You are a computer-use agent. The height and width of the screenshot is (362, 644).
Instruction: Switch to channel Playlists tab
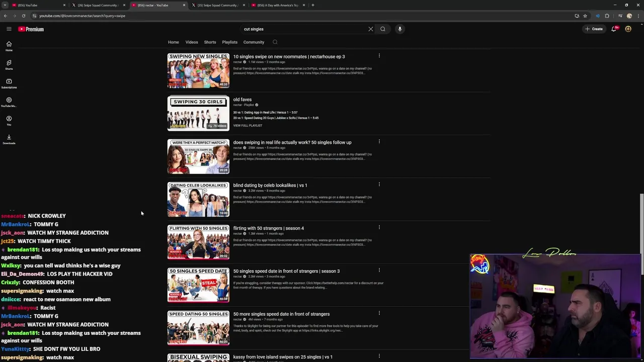[x=230, y=42]
